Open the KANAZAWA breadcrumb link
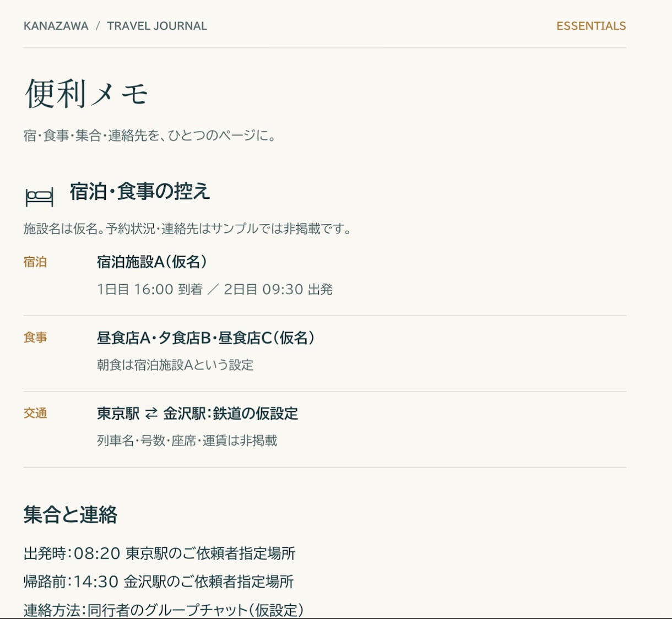The width and height of the screenshot is (672, 619). 56,26
